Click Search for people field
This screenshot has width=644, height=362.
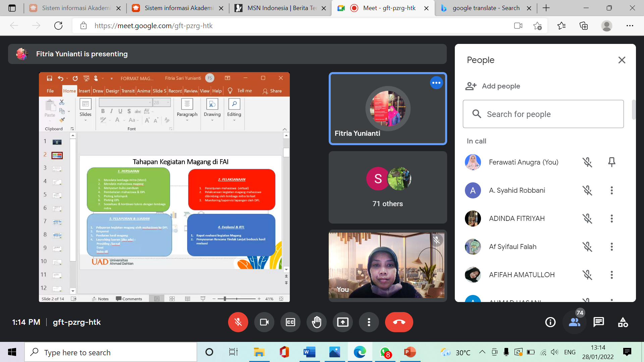point(543,114)
